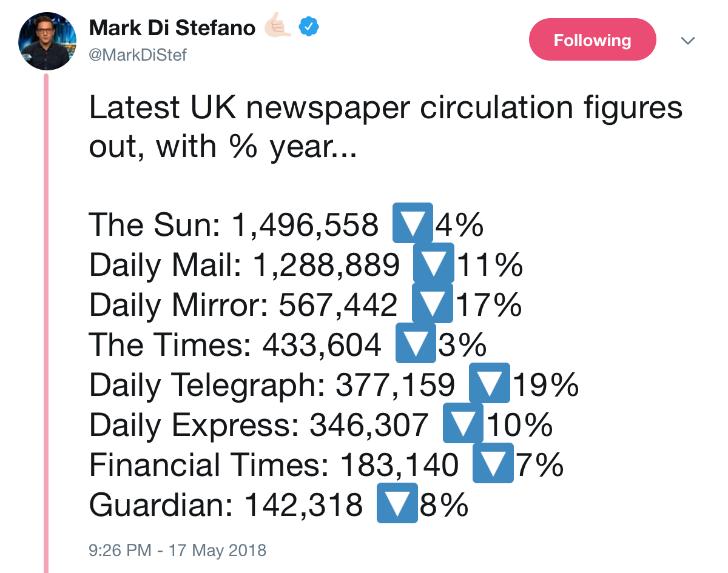Click the down-arrow emoji on Daily Telegraph row

click(x=490, y=383)
